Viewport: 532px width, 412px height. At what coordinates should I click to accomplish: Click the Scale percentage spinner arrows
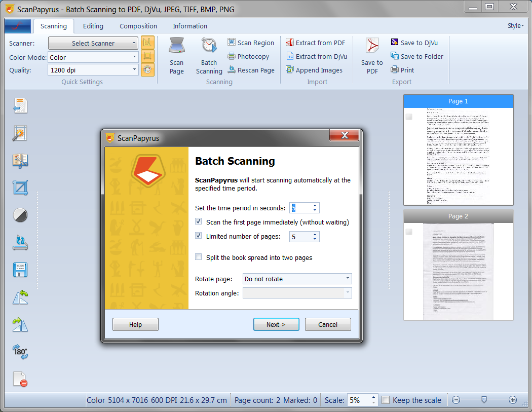(x=373, y=400)
